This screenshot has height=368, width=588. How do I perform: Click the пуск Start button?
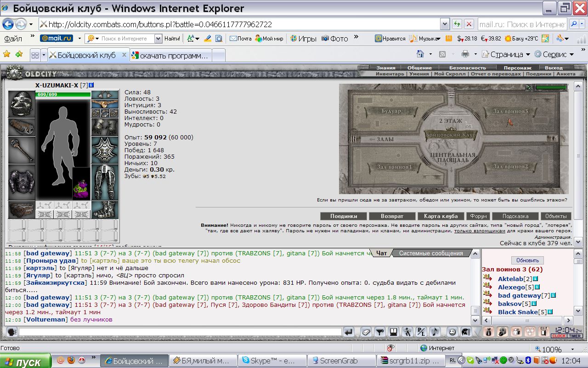point(25,361)
